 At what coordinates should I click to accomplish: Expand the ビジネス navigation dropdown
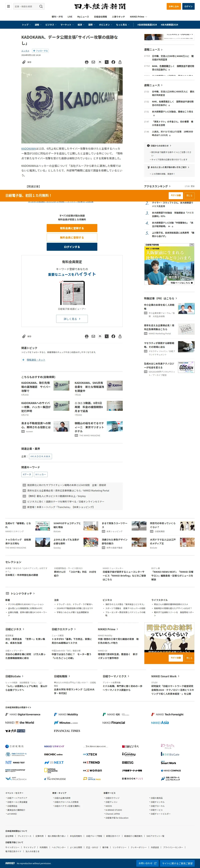(x=51, y=25)
